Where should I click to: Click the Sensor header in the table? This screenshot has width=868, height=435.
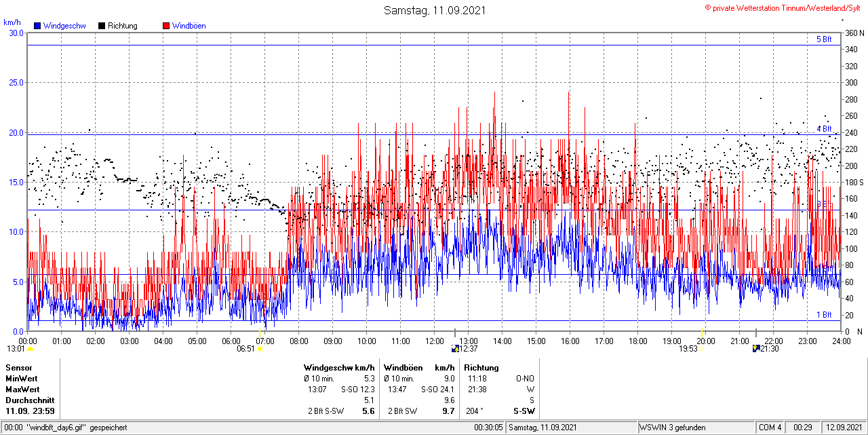tap(18, 368)
